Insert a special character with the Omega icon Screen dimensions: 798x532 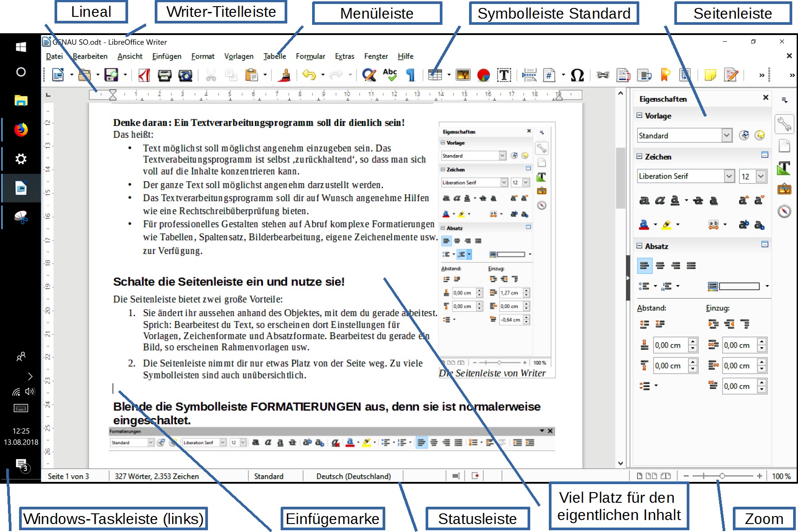[577, 75]
